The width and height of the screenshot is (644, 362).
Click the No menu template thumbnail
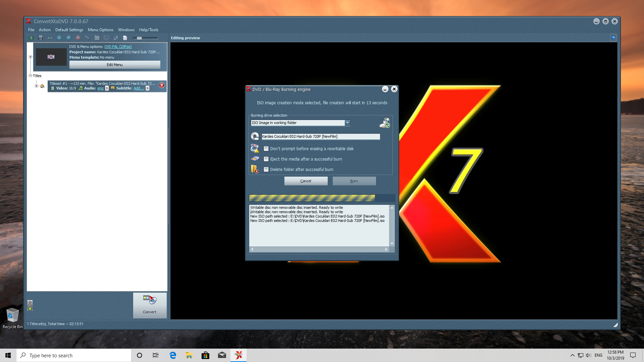point(51,57)
